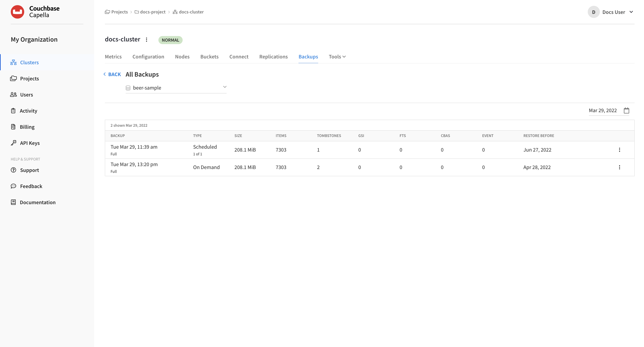Expand the Tools dropdown menu

337,57
